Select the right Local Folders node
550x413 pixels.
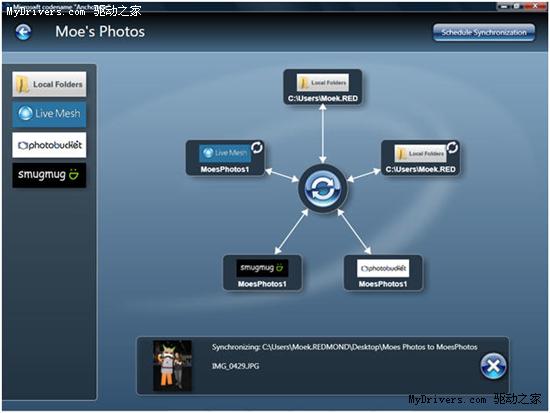point(420,158)
